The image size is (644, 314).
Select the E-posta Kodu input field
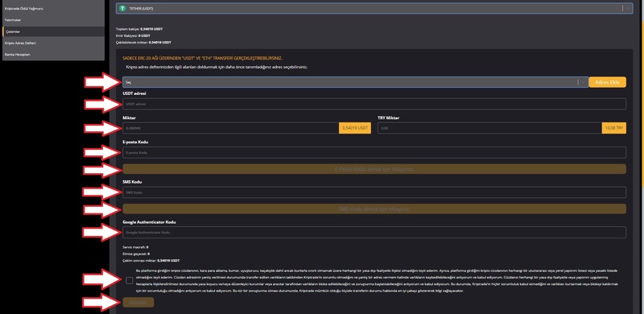(x=374, y=152)
